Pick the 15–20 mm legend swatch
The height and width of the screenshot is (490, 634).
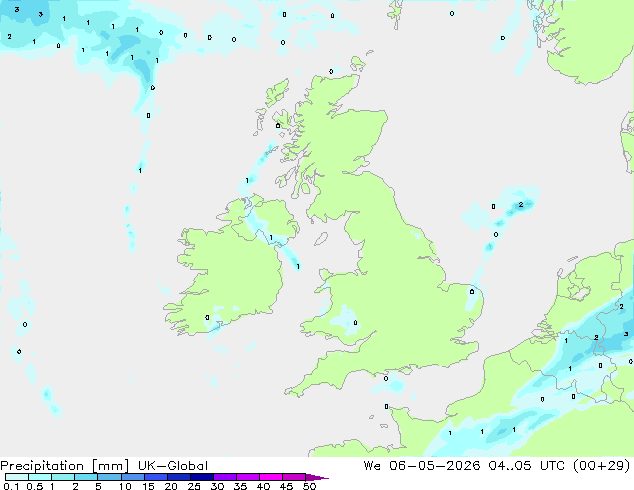tap(155, 477)
